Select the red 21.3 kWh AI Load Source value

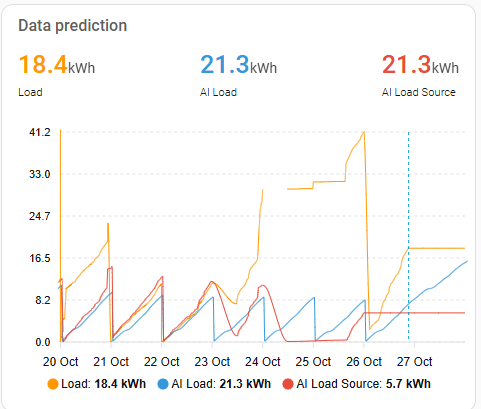tap(420, 65)
